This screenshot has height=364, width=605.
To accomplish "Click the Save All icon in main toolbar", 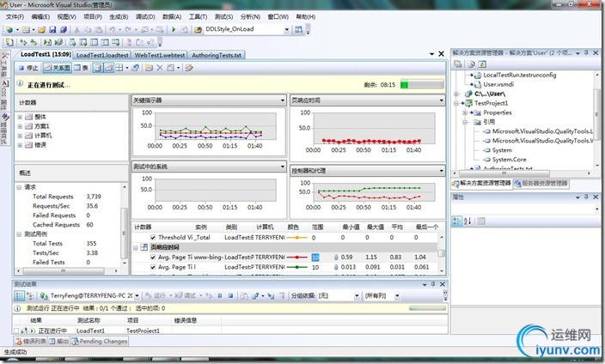I will (64, 30).
